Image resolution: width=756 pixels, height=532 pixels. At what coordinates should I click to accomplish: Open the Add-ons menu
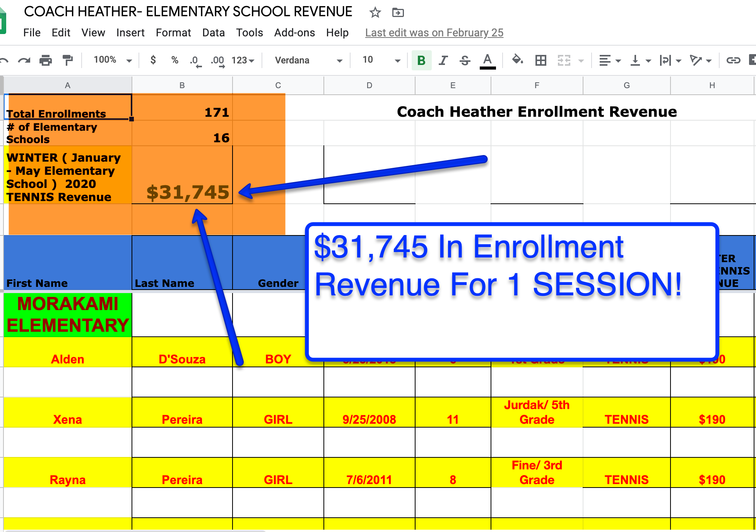(x=294, y=33)
